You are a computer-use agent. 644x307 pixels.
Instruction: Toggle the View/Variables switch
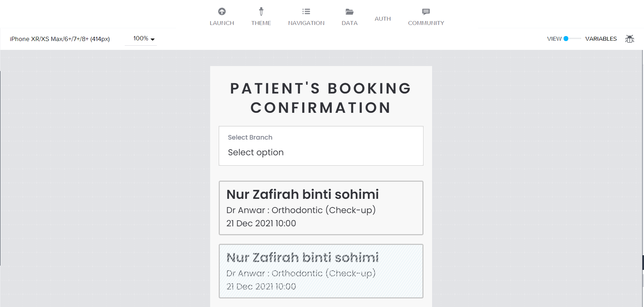click(572, 39)
